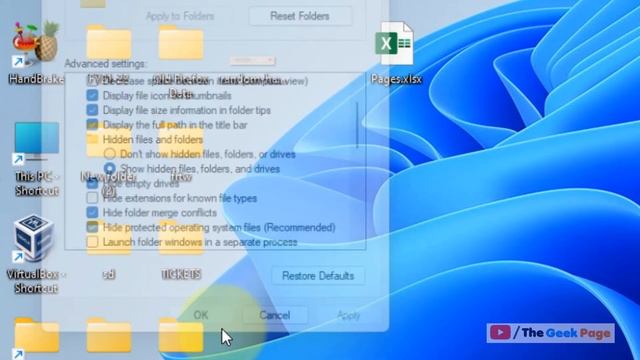The height and width of the screenshot is (360, 640).
Task: Select the Hidden files and folders tree entry
Action: [153, 140]
